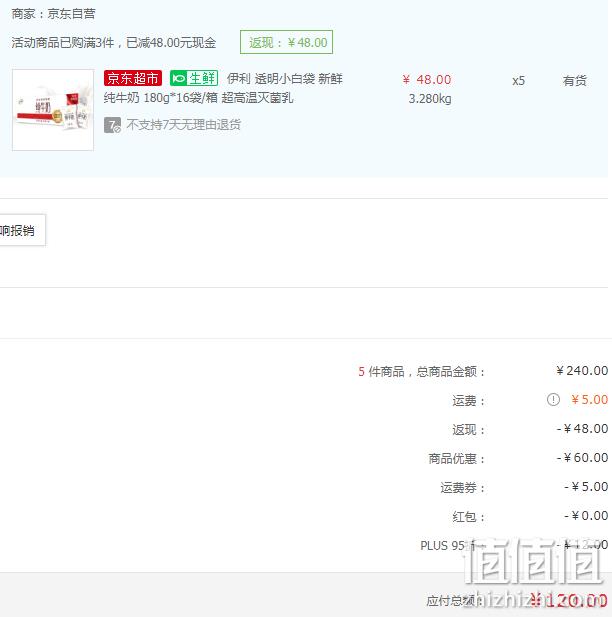Viewport: 612px width, 617px height.
Task: Select quantity text x5
Action: (x=518, y=81)
